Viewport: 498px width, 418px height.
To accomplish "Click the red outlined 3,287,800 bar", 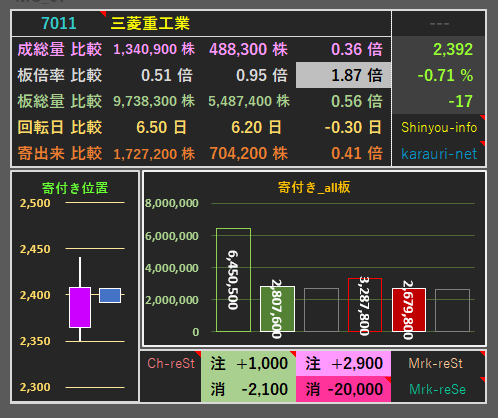I will pyautogui.click(x=365, y=305).
